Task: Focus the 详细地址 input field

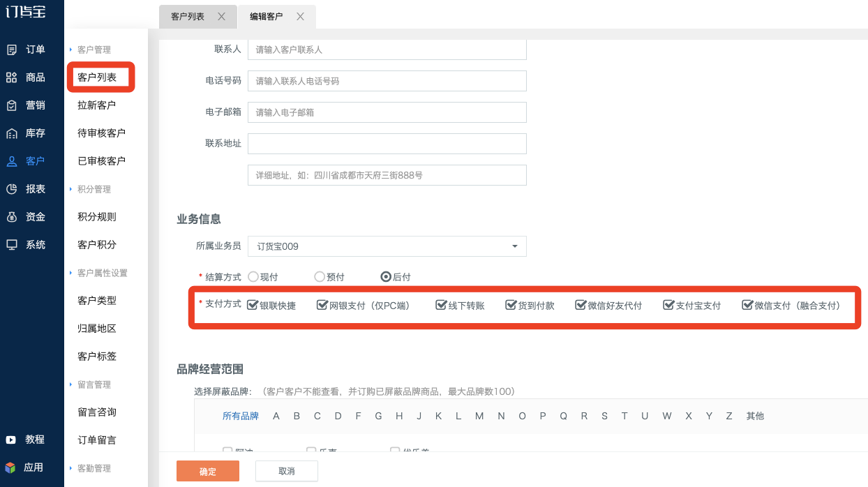Action: point(387,175)
